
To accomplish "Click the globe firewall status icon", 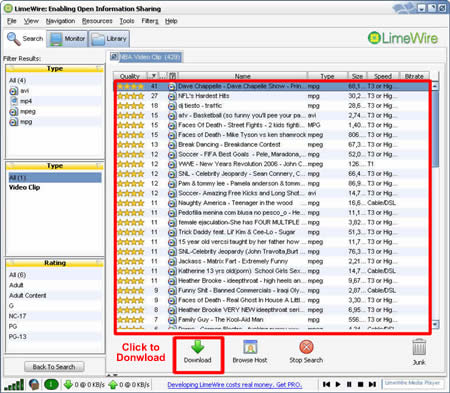I will pos(34,384).
